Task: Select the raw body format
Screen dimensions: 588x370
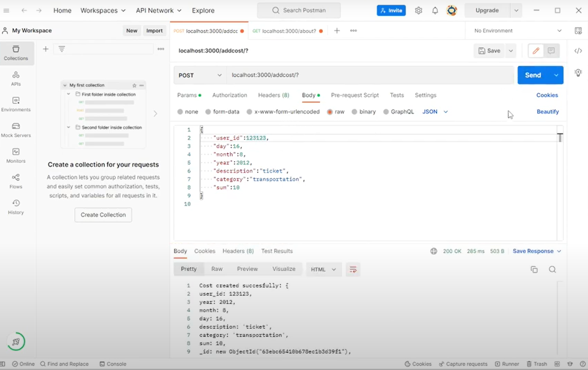Action: pyautogui.click(x=335, y=111)
